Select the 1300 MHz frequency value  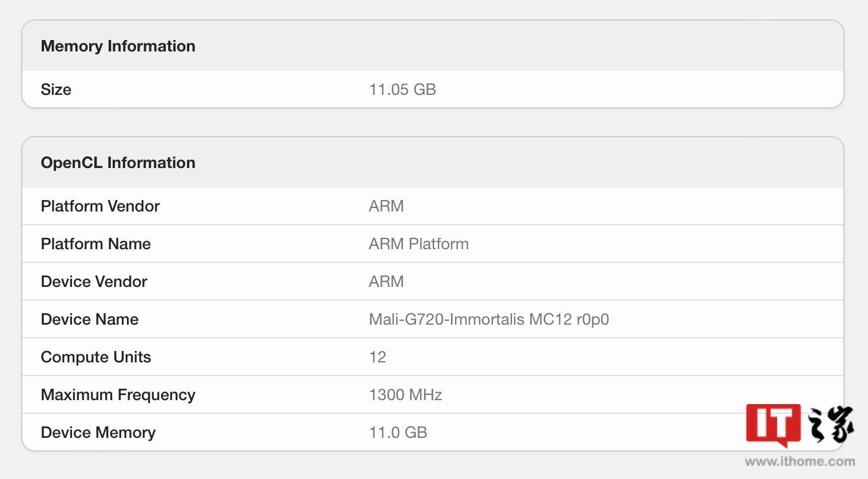[x=405, y=395]
